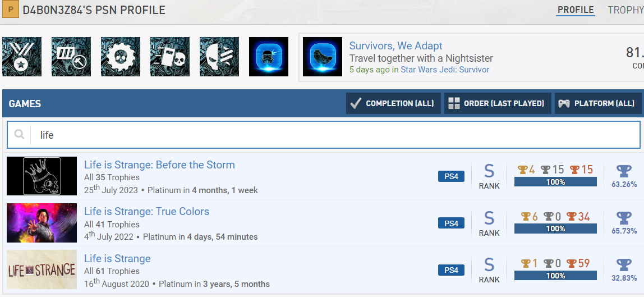Expand the Order (Last Played) dropdown
Viewport: 644px width, 297px height.
497,103
